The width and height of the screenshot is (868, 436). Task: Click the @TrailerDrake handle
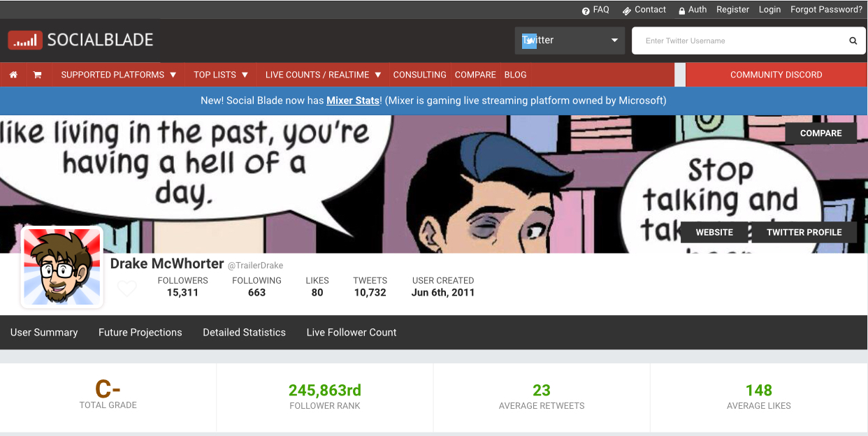[255, 266]
